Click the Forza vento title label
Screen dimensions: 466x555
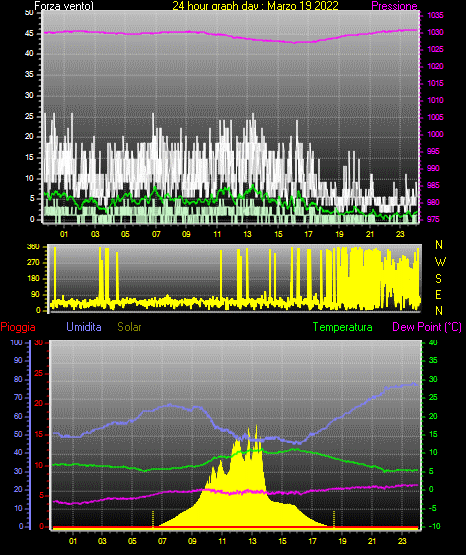[64, 6]
